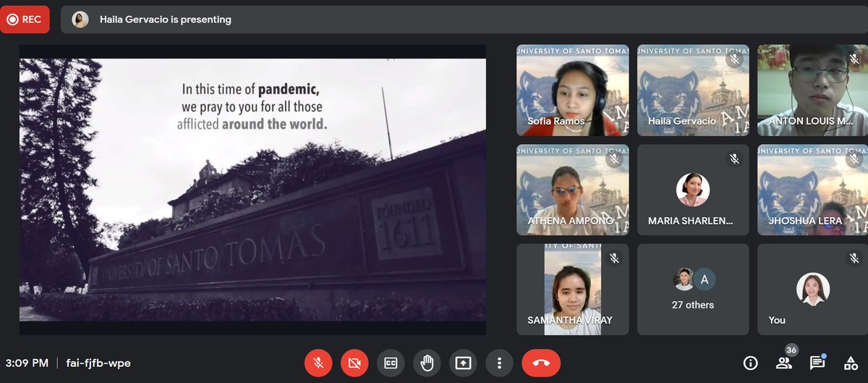
Task: Click the shared presentation screen
Action: [252, 190]
